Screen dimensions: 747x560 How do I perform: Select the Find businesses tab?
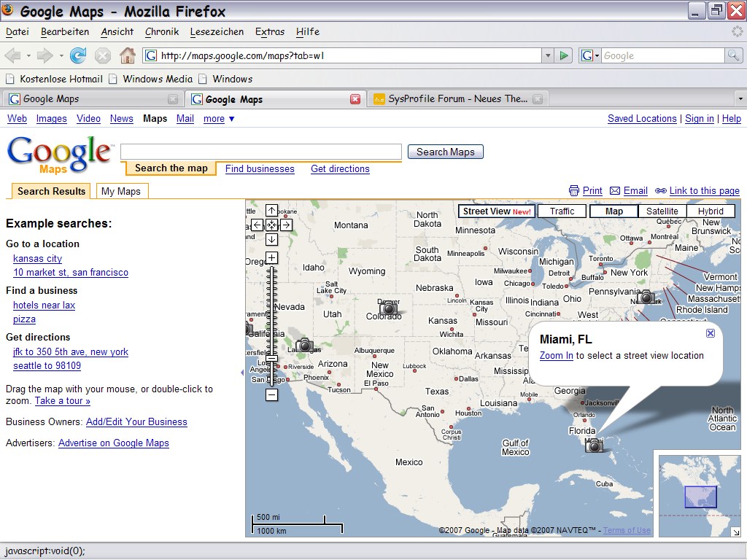point(260,169)
